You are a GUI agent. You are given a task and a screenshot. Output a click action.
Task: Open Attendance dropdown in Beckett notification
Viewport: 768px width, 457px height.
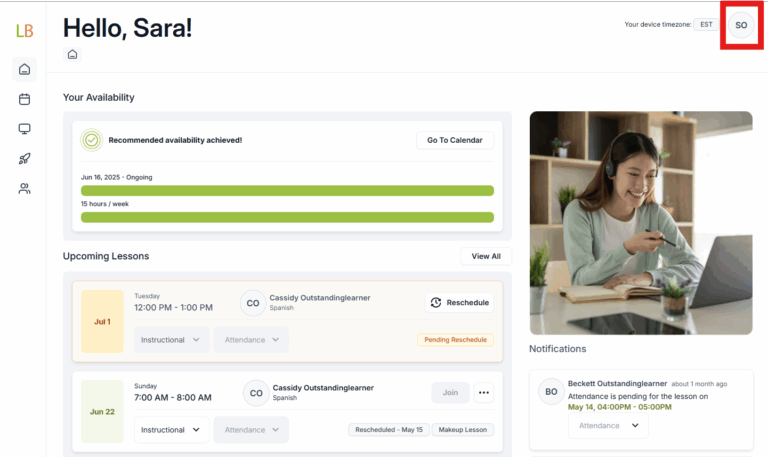coord(608,426)
